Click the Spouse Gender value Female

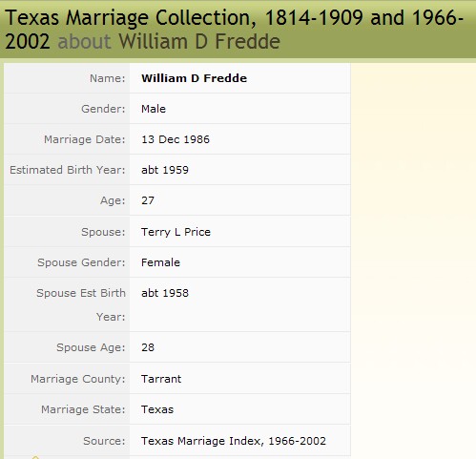click(x=160, y=262)
